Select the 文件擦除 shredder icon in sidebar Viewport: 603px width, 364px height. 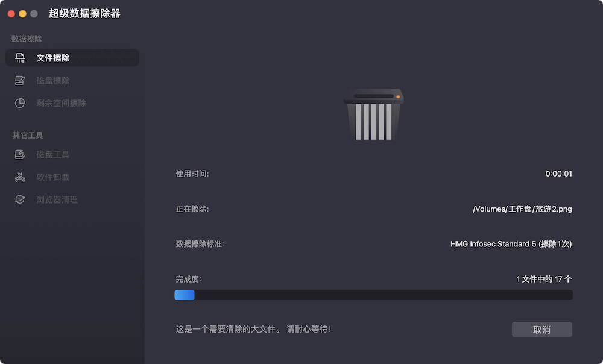[20, 58]
